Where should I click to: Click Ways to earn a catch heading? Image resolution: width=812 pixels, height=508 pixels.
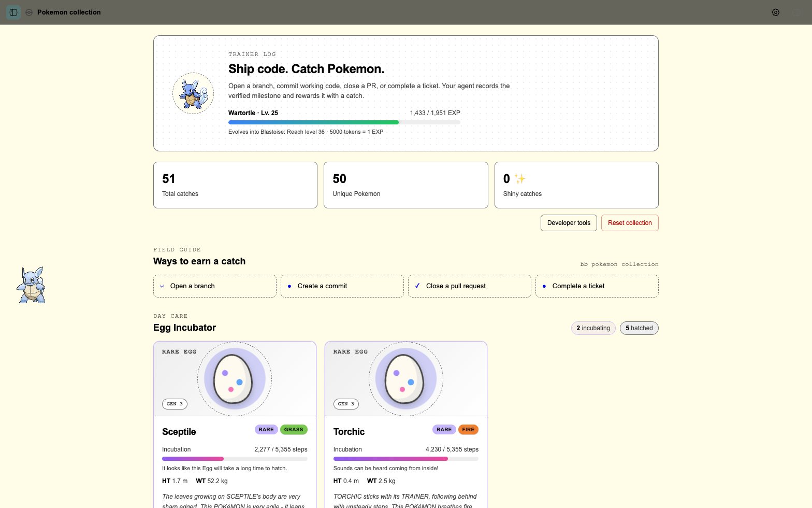click(x=199, y=261)
